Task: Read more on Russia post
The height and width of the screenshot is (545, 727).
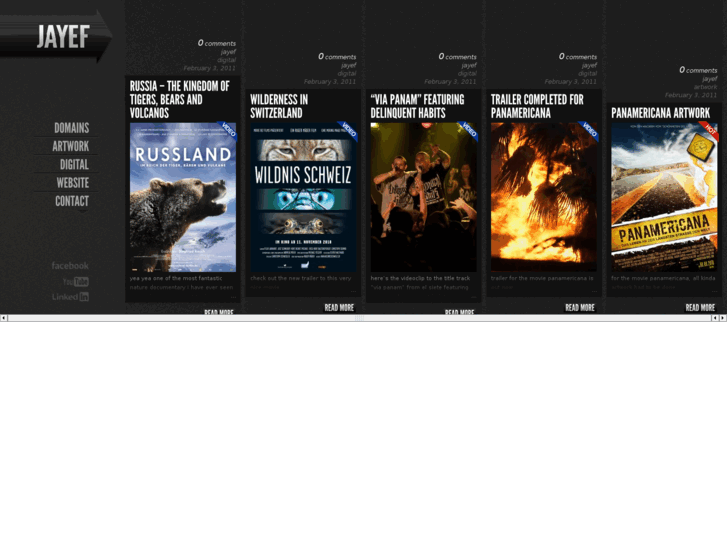Action: click(219, 312)
